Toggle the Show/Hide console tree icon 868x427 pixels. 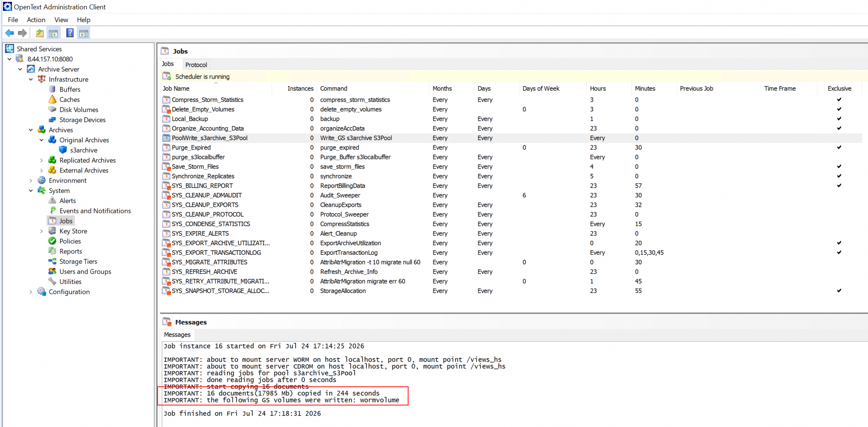point(54,33)
